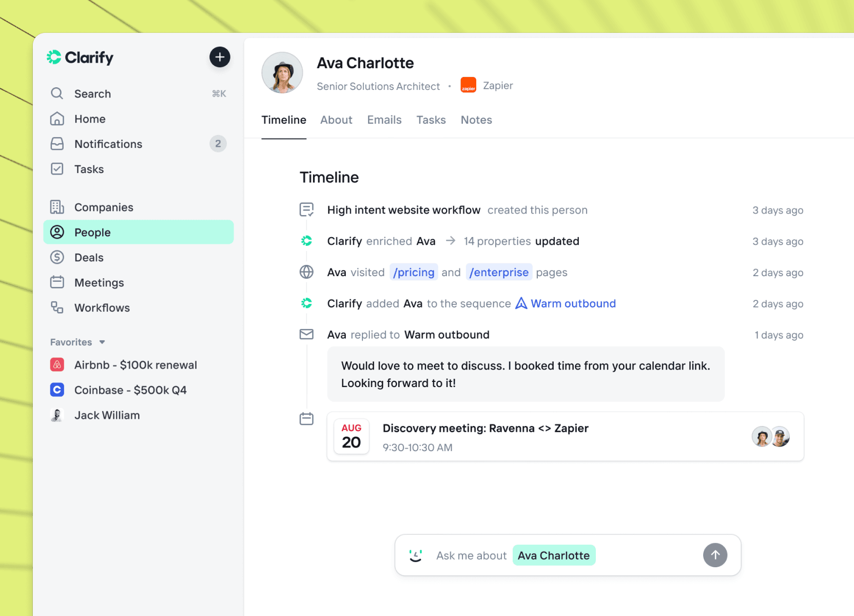This screenshot has width=854, height=616.
Task: Open Notifications inbox
Action: (x=108, y=144)
